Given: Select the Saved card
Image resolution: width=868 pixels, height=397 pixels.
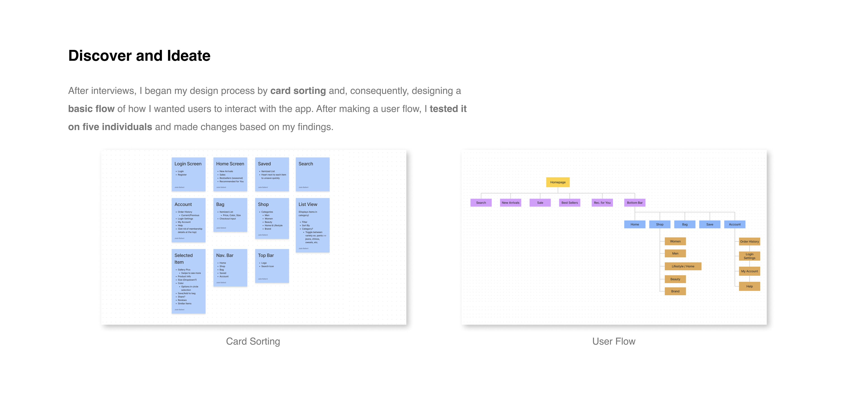Looking at the screenshot, I should click(272, 174).
